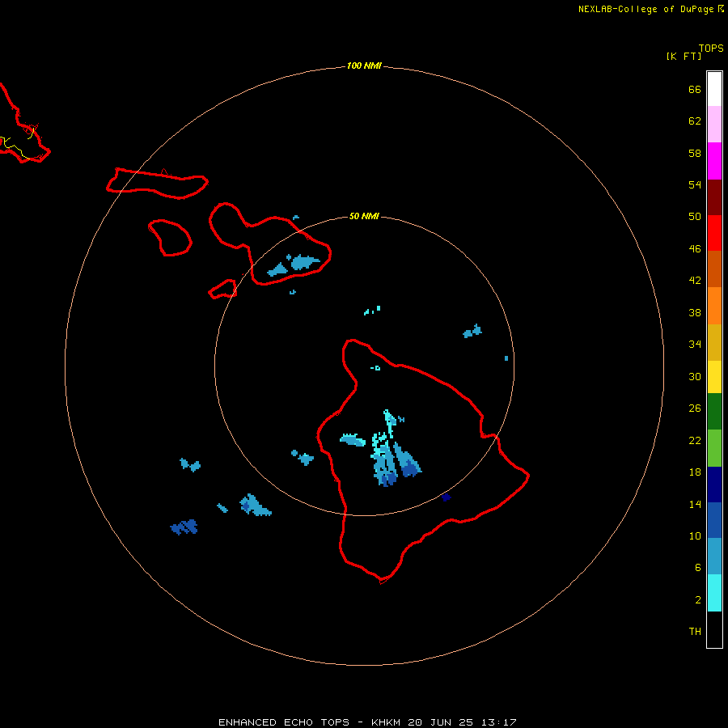Pick the cyan legend swatch
Image resolution: width=728 pixels, height=728 pixels.
coord(714,593)
